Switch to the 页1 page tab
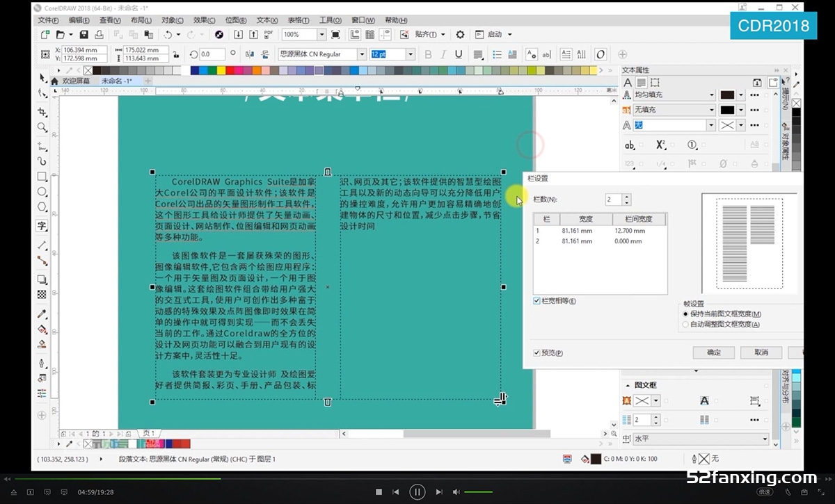 pyautogui.click(x=149, y=433)
